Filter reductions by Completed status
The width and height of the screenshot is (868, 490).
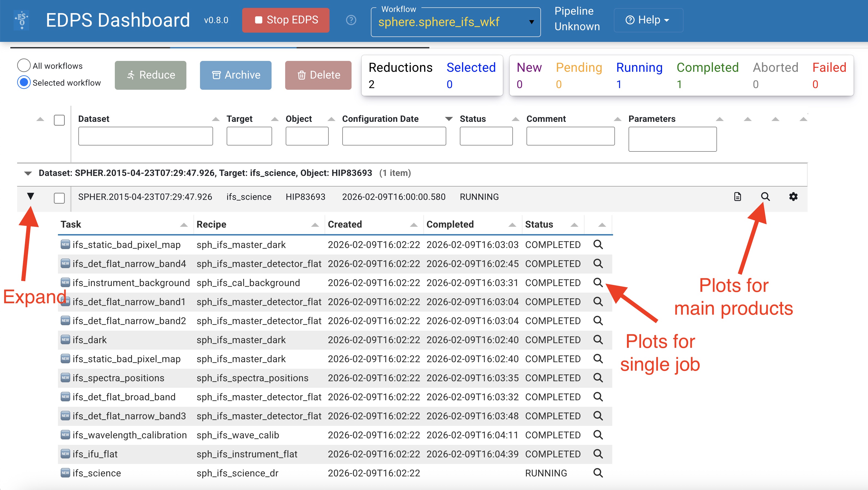708,75
